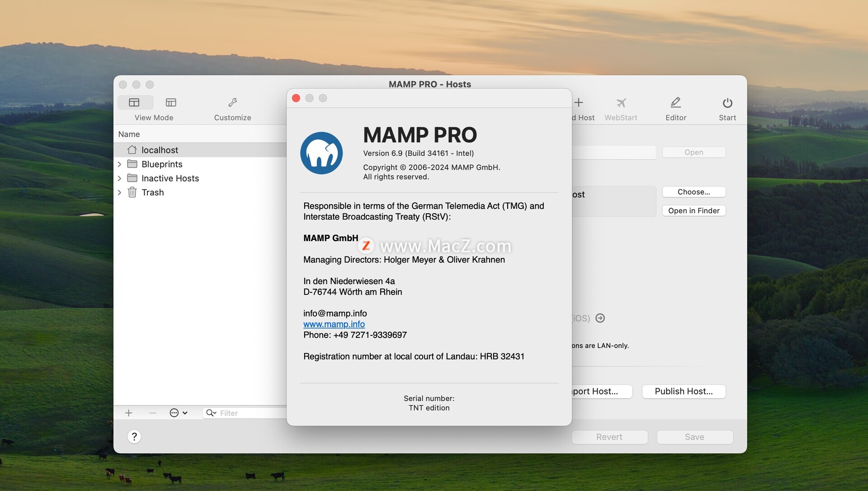Click the Version 6.9 build text
The image size is (868, 491).
419,153
